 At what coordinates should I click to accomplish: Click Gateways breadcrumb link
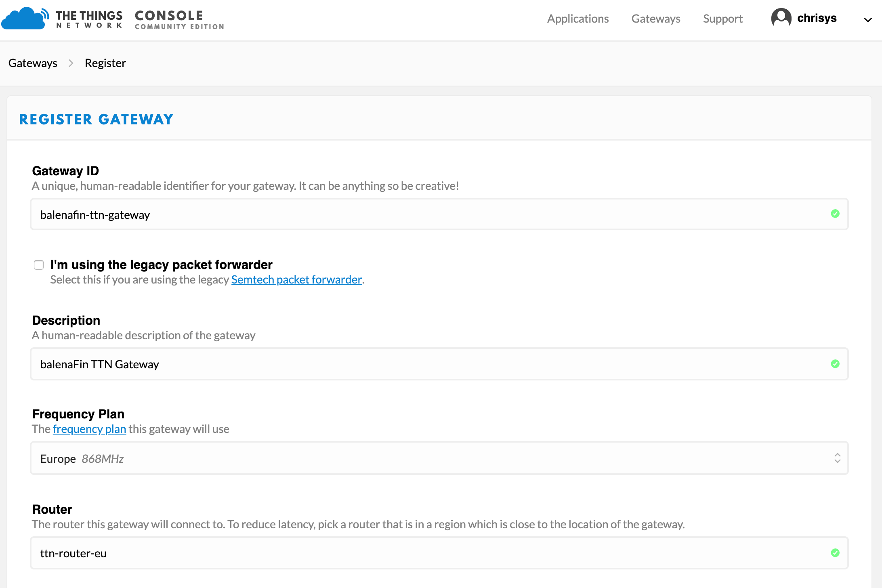(33, 63)
